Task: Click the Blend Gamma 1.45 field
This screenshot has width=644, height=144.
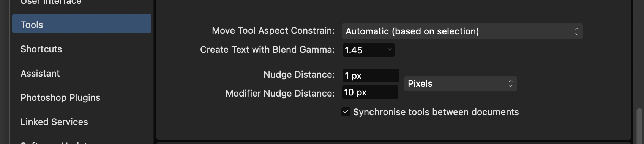Action: click(x=364, y=50)
